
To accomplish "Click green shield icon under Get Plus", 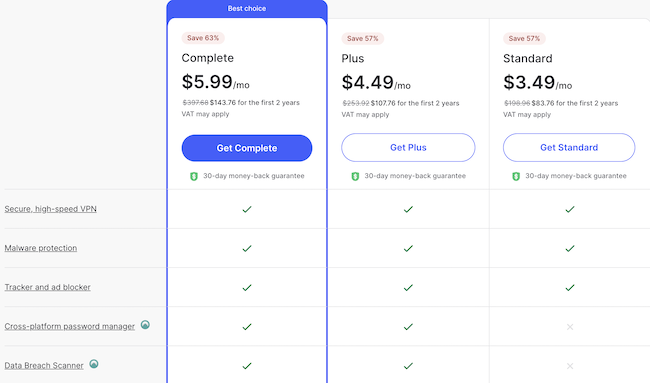I will pyautogui.click(x=355, y=176).
